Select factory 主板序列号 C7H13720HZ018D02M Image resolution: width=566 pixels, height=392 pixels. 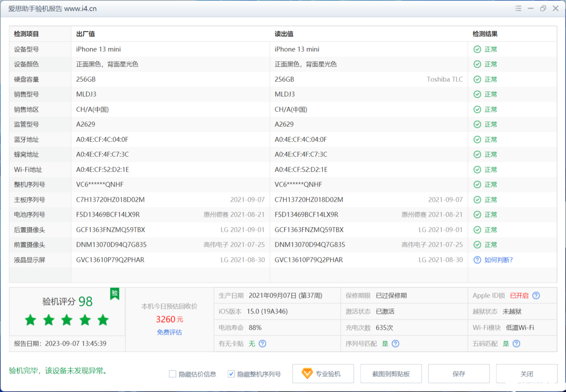tap(110, 200)
